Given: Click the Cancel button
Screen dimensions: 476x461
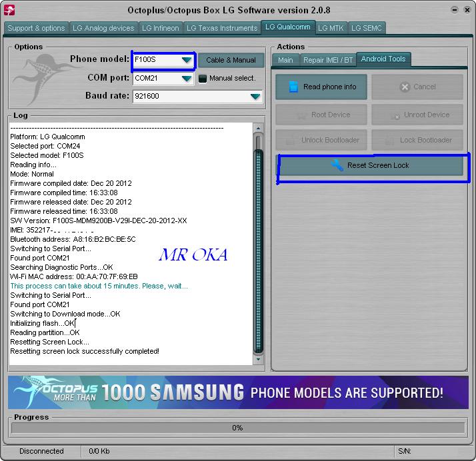Looking at the screenshot, I should tap(417, 87).
